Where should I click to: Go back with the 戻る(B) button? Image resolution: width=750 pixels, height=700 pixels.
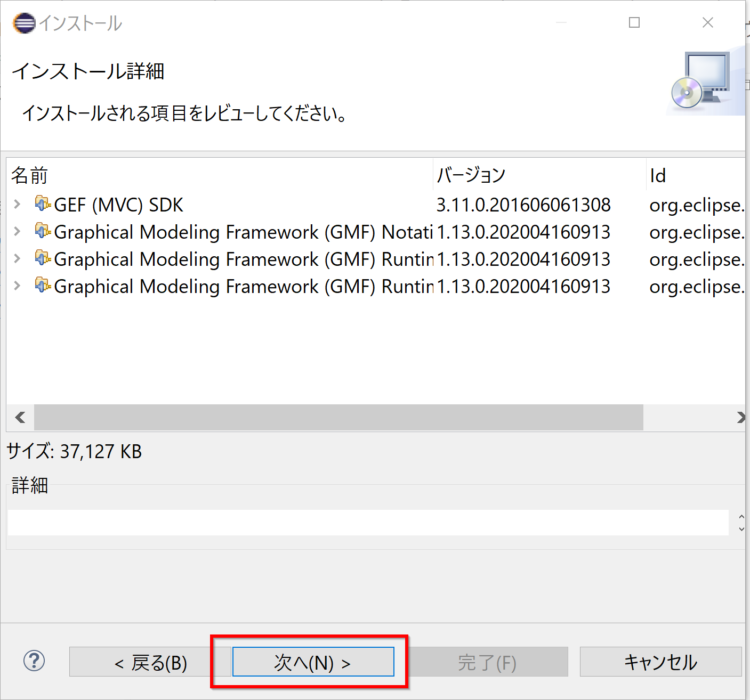(150, 662)
